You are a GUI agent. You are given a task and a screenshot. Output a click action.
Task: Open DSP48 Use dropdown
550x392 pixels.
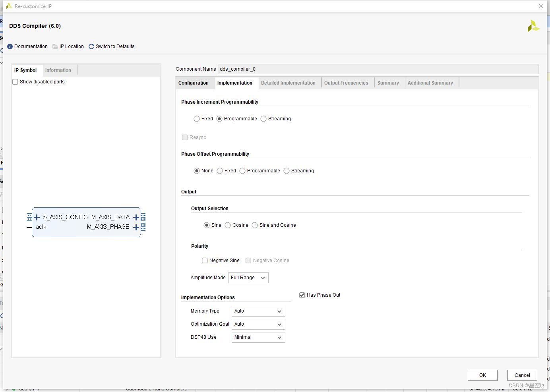pos(258,337)
